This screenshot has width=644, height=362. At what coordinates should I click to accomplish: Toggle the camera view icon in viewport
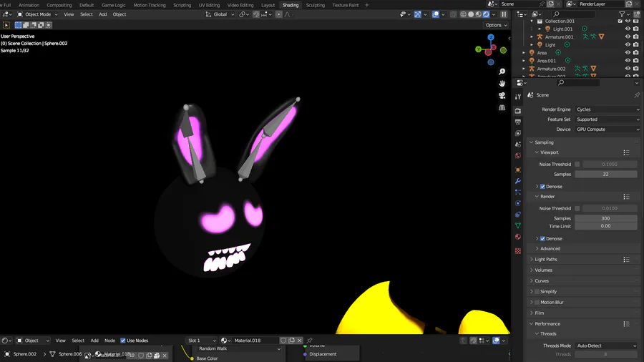click(x=502, y=96)
